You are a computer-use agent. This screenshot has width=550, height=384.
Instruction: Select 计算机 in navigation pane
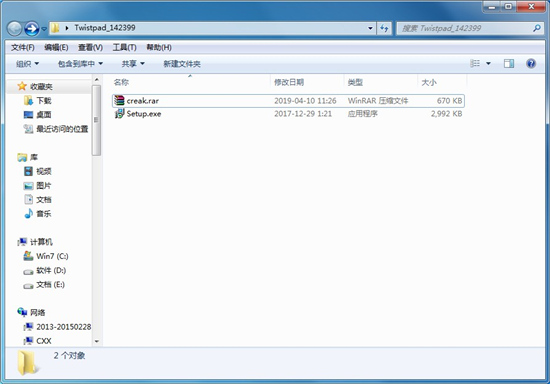point(41,242)
